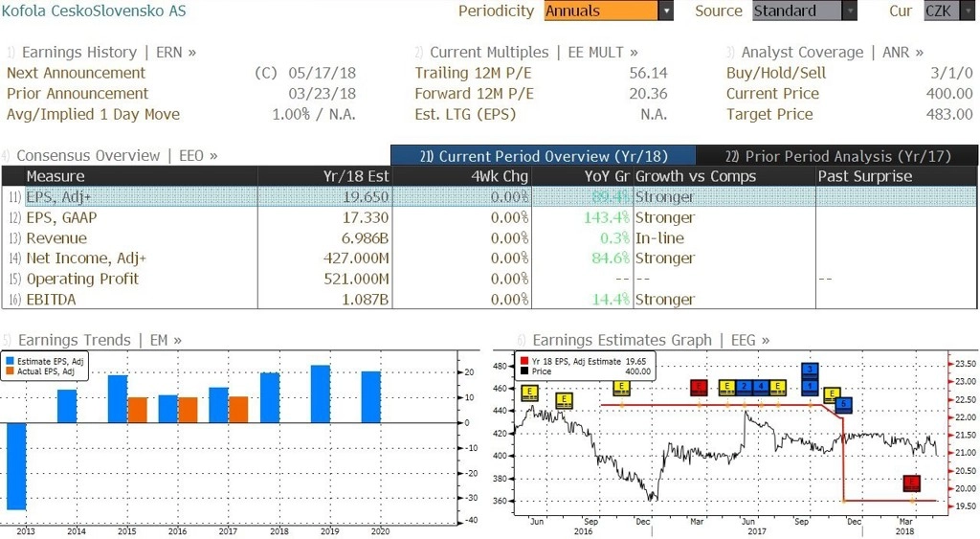Open Analyst Coverage ANR link
Image resolution: width=980 pixels, height=539 pixels.
(x=833, y=53)
